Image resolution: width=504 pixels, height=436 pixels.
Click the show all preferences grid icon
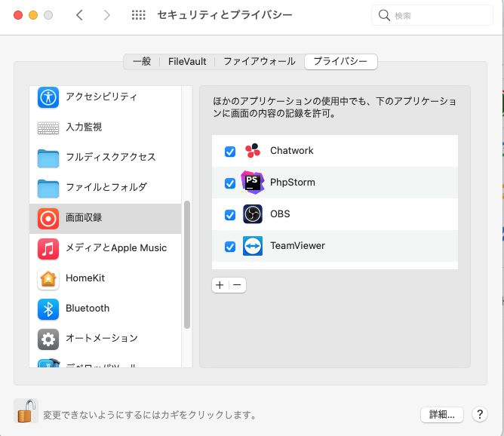138,15
